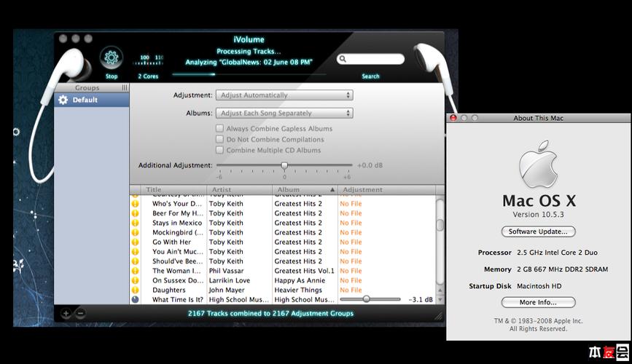Image resolution: width=632 pixels, height=364 pixels.
Task: Click Phil Vassar artist cell
Action: click(226, 271)
